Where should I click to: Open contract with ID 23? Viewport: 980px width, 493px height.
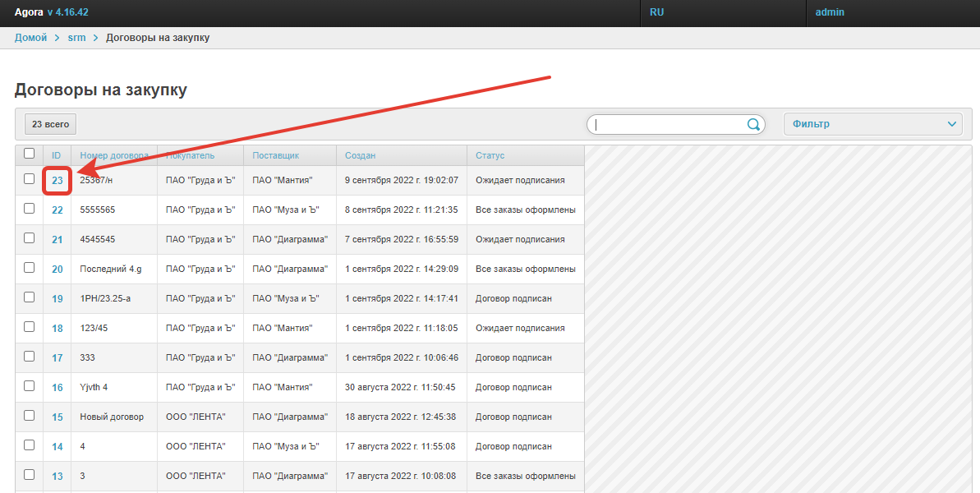coord(58,181)
